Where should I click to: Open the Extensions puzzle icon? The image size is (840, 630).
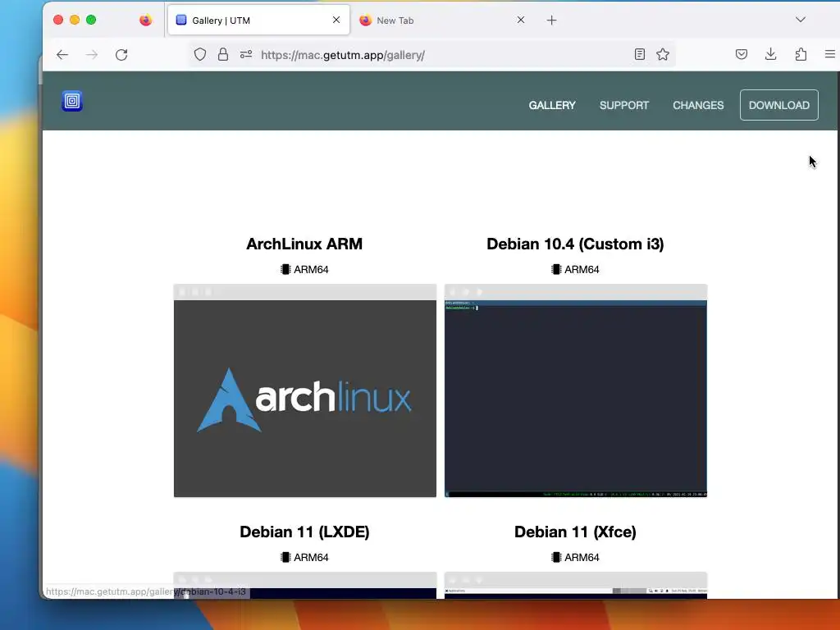click(x=801, y=54)
